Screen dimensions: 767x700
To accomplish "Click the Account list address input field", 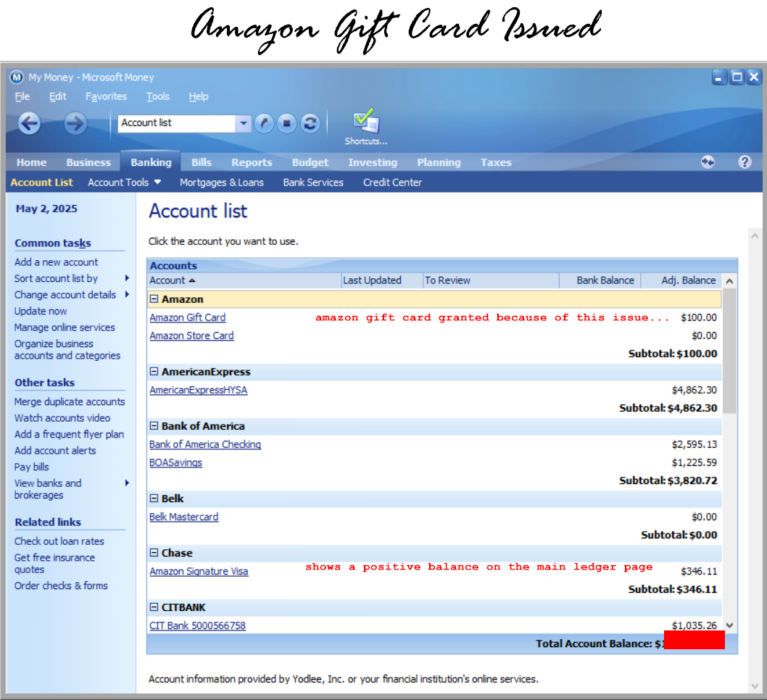I will tap(177, 123).
